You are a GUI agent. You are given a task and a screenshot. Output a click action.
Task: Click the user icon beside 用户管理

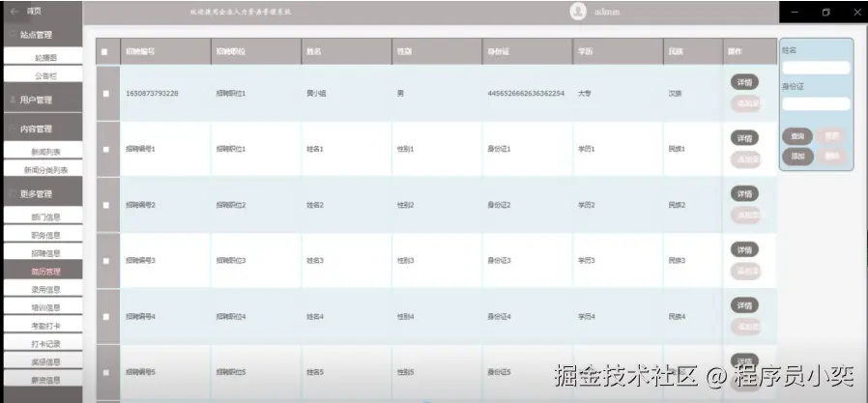pyautogui.click(x=13, y=100)
